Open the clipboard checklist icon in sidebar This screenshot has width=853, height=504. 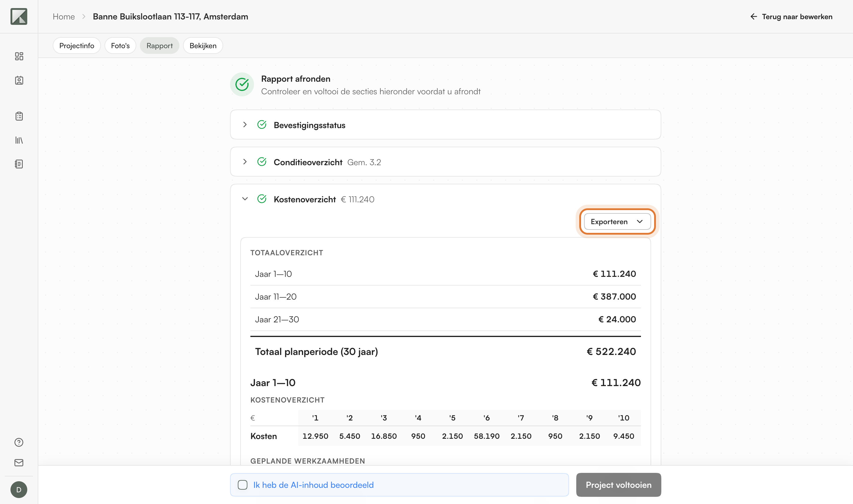tap(19, 116)
